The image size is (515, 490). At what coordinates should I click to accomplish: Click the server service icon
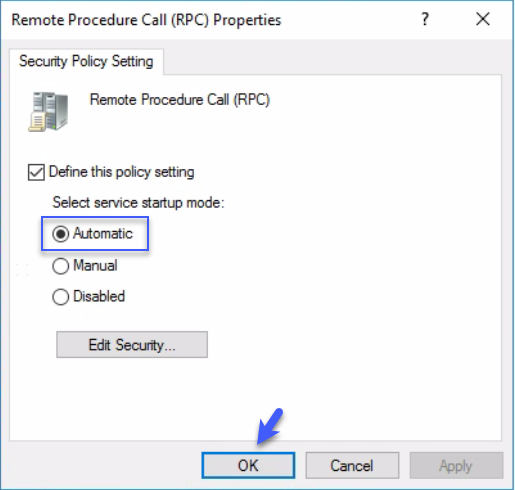[x=49, y=112]
